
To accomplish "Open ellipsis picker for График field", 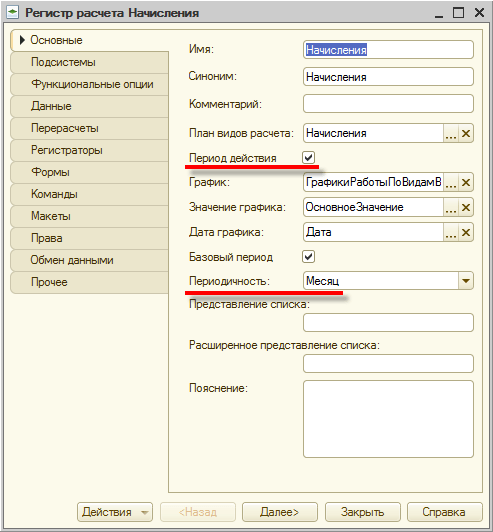I will coord(451,183).
